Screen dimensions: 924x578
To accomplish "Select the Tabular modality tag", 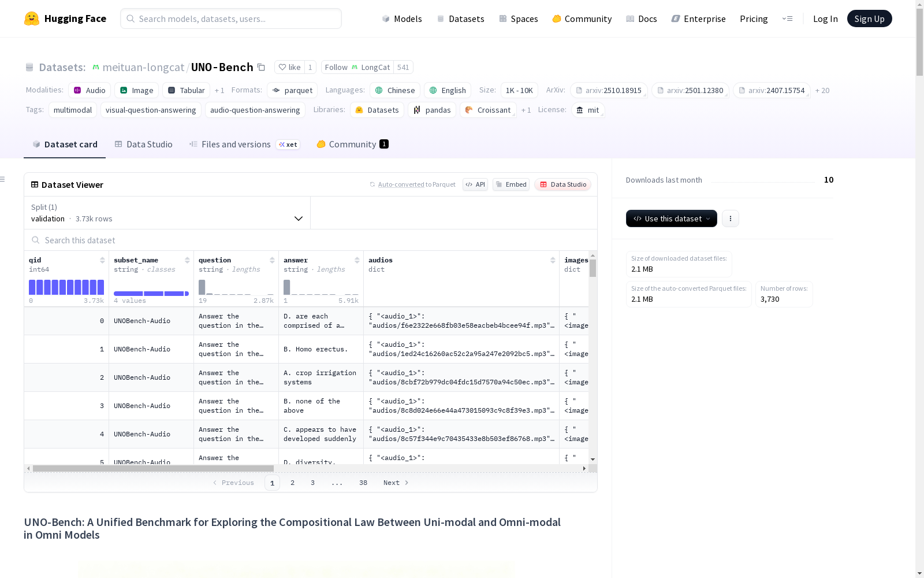I will click(187, 90).
